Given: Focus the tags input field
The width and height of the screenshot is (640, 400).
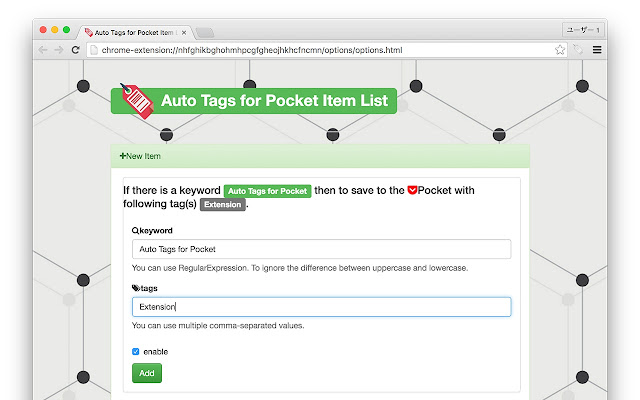Looking at the screenshot, I should pos(321,307).
